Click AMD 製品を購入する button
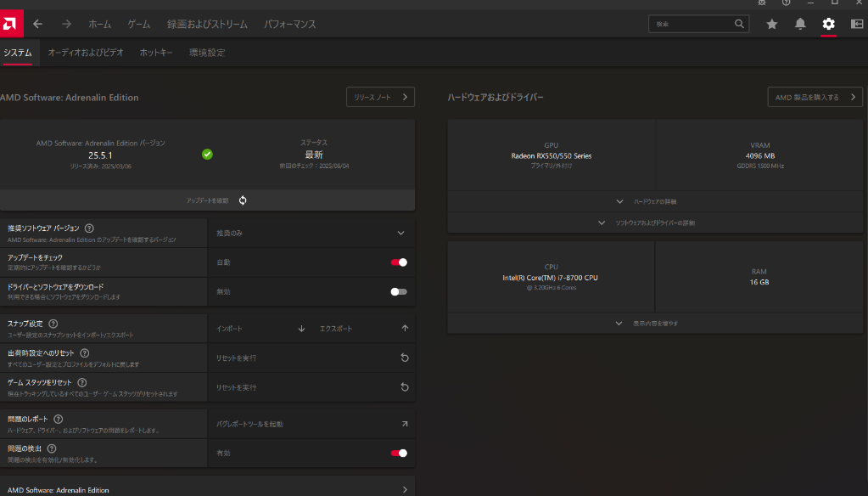 click(815, 97)
